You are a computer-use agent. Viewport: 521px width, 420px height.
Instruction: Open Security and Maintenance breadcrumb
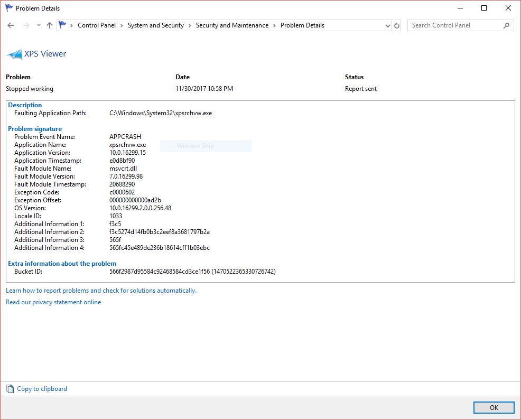click(x=232, y=25)
